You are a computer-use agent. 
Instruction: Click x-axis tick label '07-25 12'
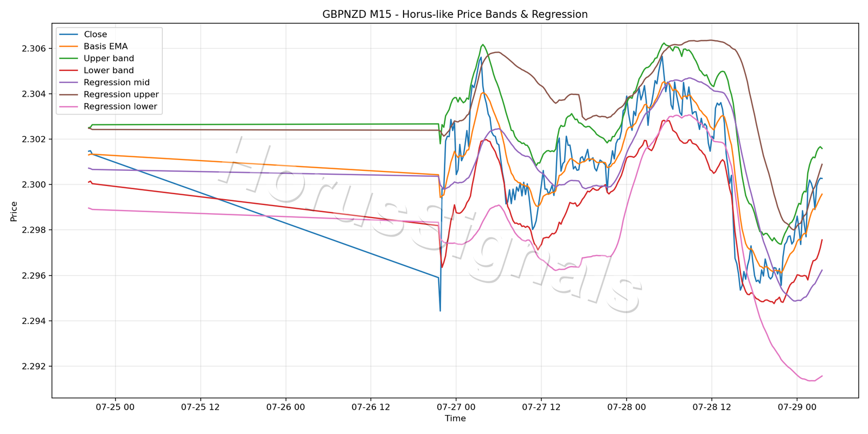pos(200,407)
